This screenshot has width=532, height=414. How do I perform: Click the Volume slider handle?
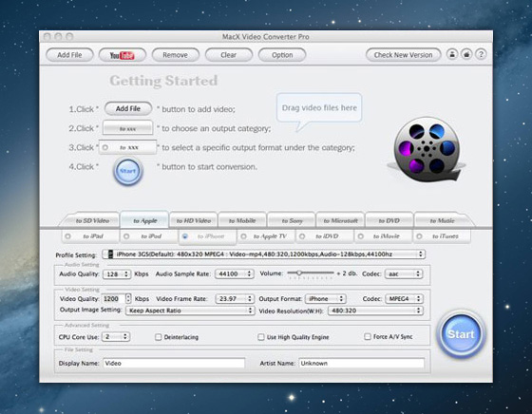(299, 273)
